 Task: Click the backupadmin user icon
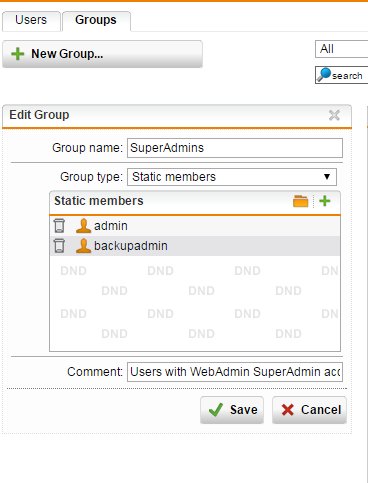click(x=83, y=246)
